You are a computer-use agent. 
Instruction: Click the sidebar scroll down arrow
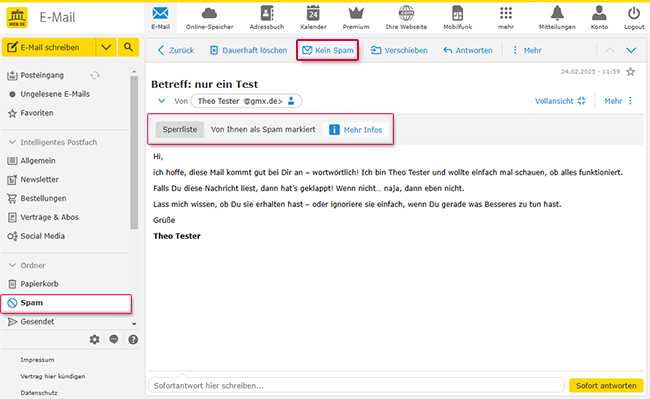(x=134, y=324)
